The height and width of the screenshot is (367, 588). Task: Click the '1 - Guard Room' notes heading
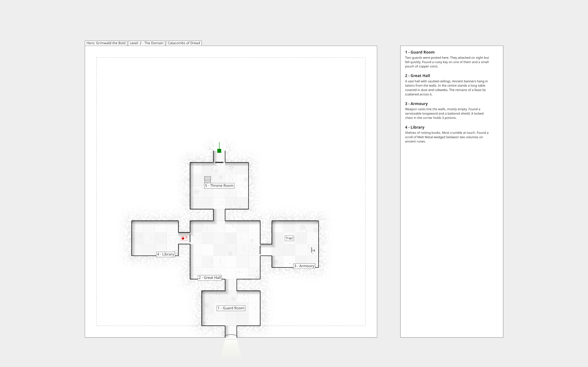click(420, 52)
